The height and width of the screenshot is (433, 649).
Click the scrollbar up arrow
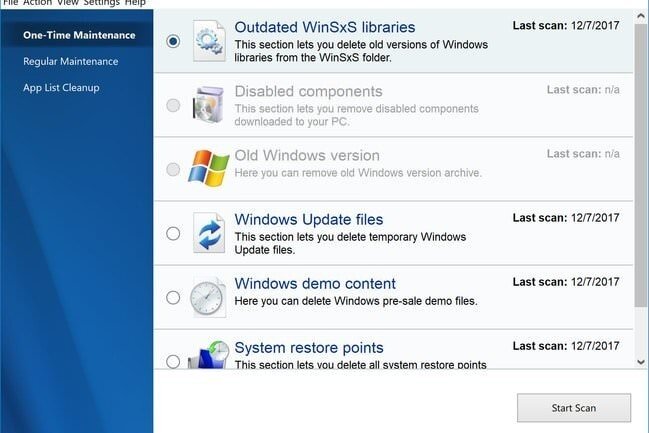pyautogui.click(x=641, y=17)
